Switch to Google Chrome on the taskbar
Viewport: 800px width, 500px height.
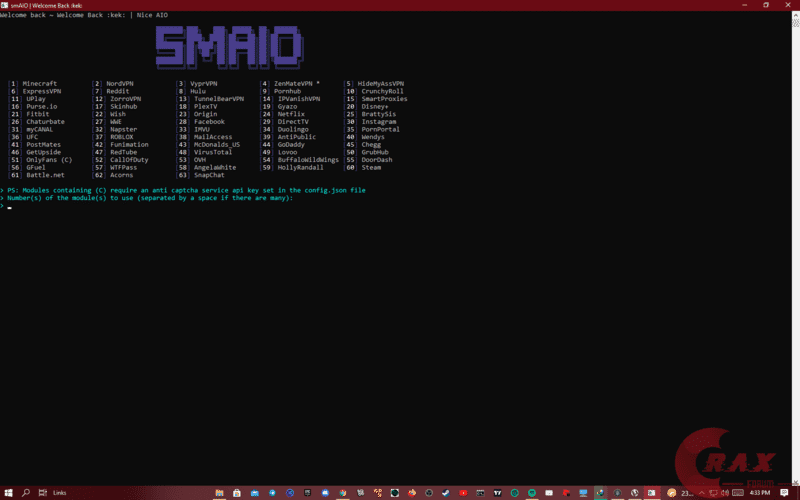click(x=343, y=493)
